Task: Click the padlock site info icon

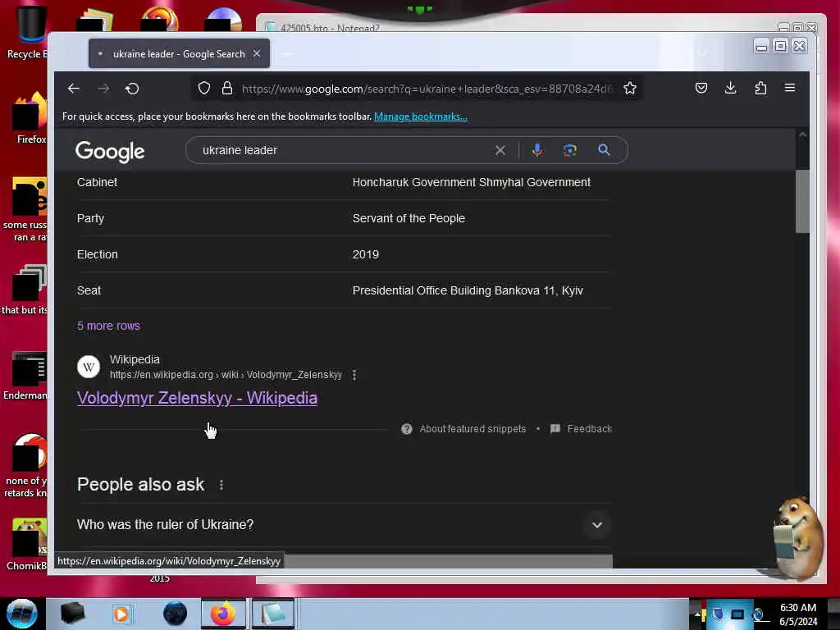Action: [x=227, y=89]
